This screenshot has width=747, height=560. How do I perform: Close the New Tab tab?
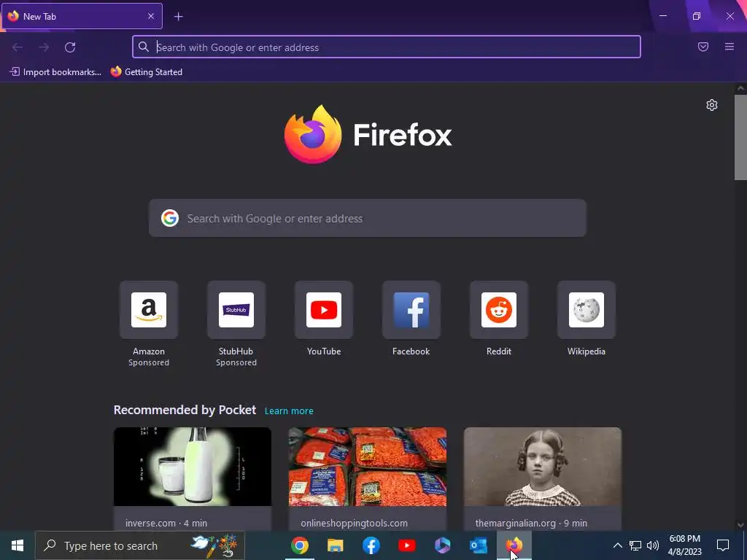151,16
